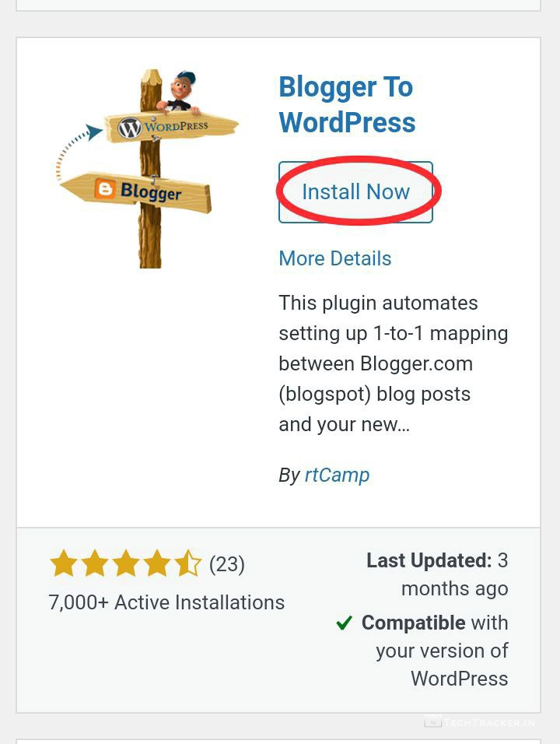
Task: Click the second gold rating star
Action: click(95, 563)
